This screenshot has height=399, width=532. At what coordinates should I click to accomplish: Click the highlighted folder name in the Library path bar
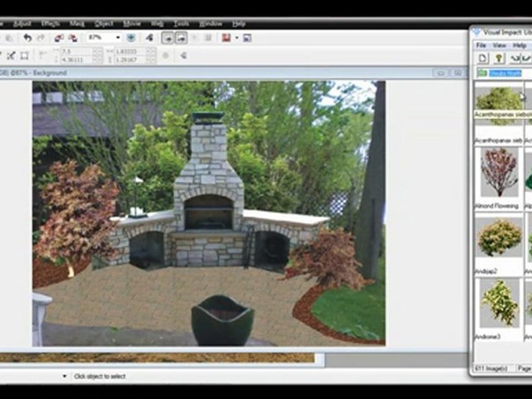pos(505,73)
